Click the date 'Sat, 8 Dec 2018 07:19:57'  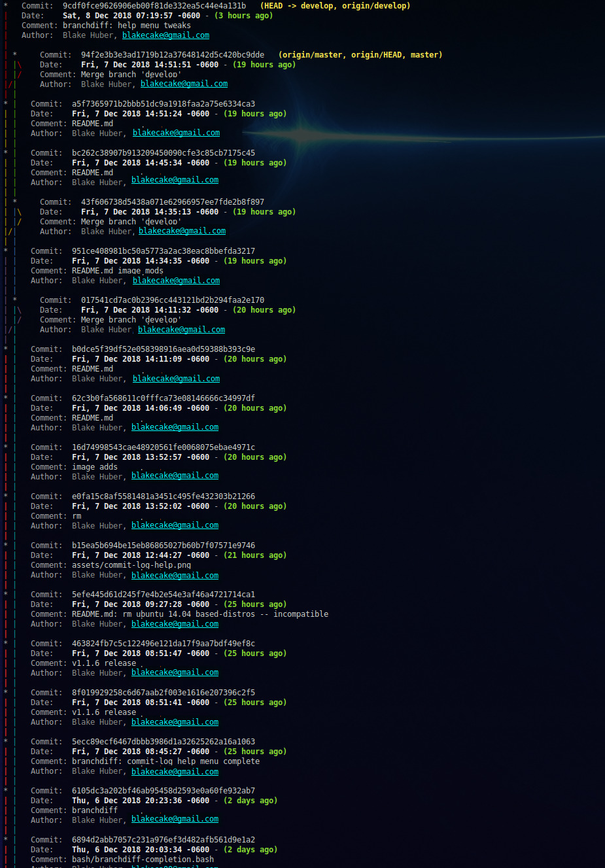(131, 16)
